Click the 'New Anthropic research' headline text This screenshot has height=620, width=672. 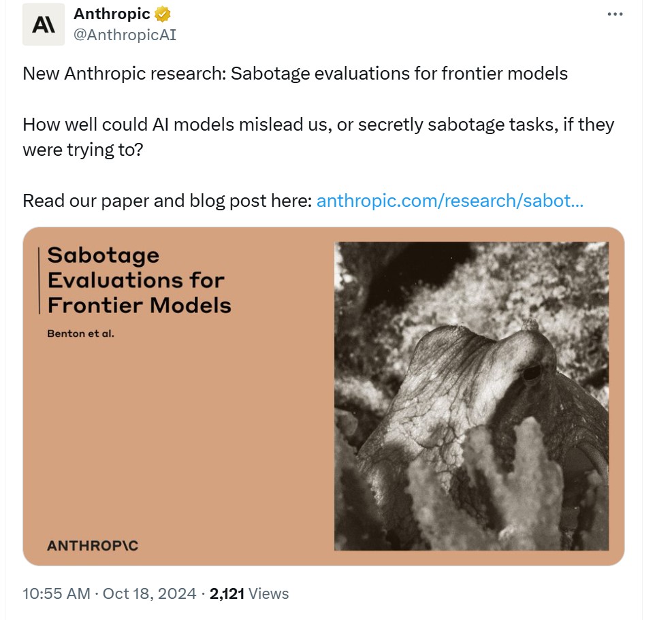coord(295,74)
